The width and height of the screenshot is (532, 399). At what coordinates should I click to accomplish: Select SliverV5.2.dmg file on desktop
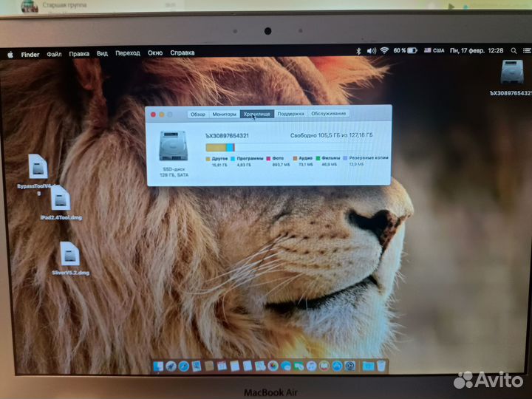tap(70, 253)
